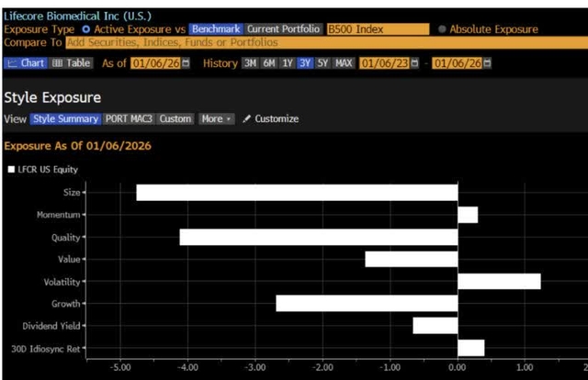Click the history end date field 01/06/26
Viewport: 588px width, 380px height.
click(458, 63)
